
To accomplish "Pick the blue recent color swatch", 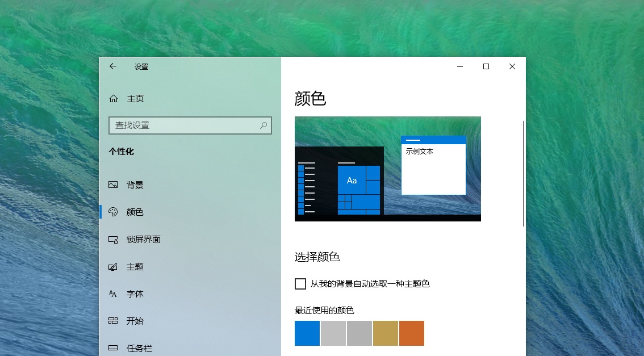I will coord(307,333).
